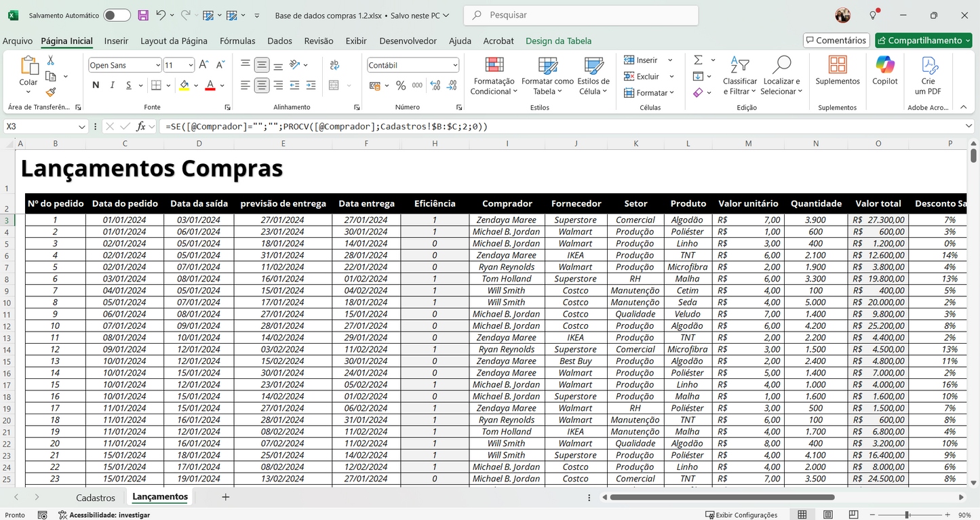Click the green Compartilhamento button
The width and height of the screenshot is (980, 520).
coord(923,40)
